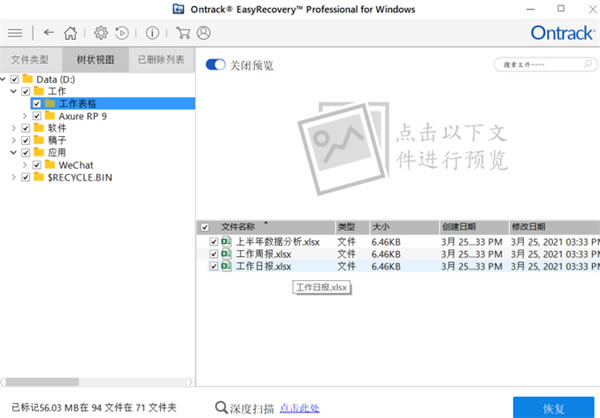Screen dimensions: 600x418
Task: Sort by 修改日期 column header
Action: 555,227
